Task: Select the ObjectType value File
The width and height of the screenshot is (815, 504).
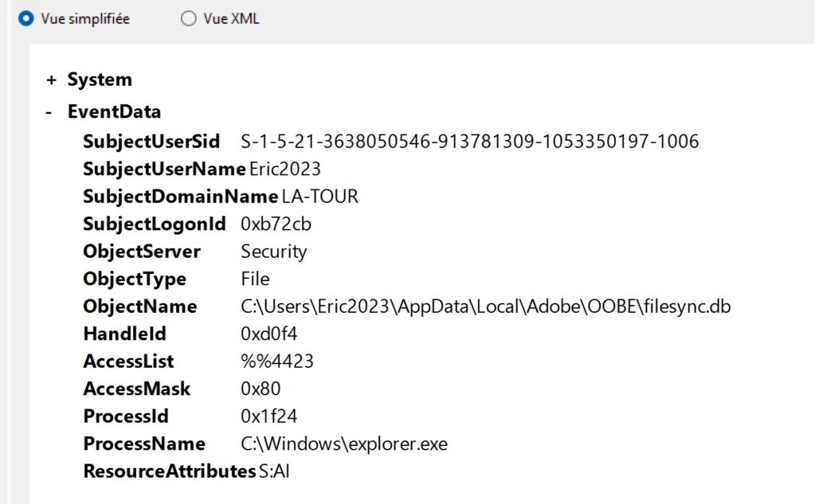Action: click(x=255, y=279)
